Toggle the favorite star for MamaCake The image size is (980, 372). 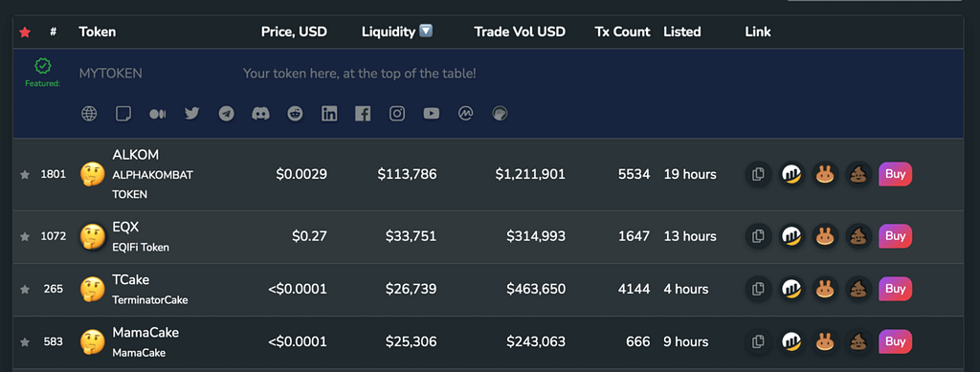pyautogui.click(x=25, y=342)
